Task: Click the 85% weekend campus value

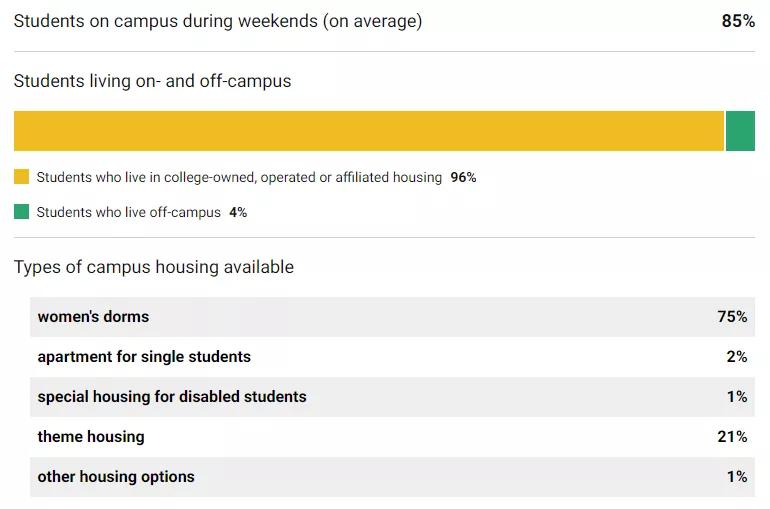Action: (738, 21)
